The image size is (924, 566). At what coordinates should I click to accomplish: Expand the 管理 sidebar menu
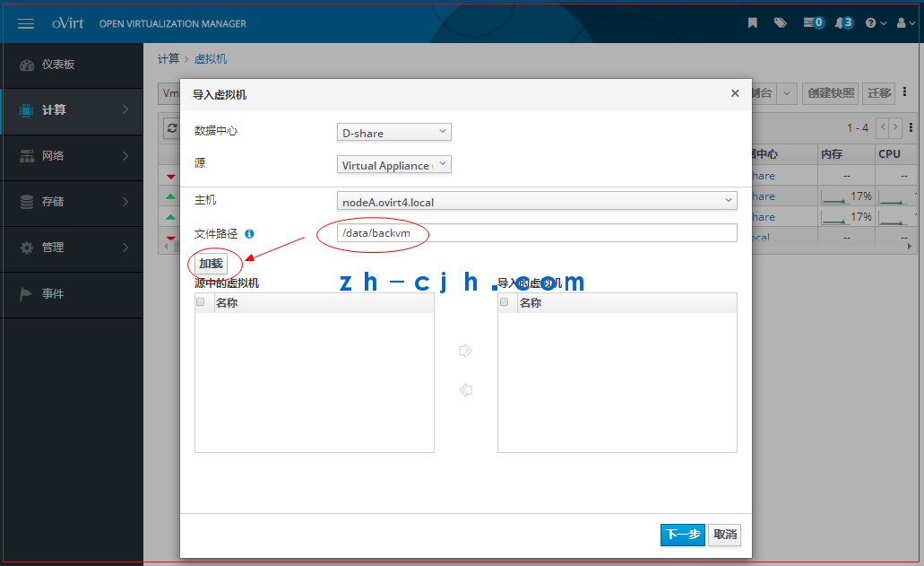[72, 248]
